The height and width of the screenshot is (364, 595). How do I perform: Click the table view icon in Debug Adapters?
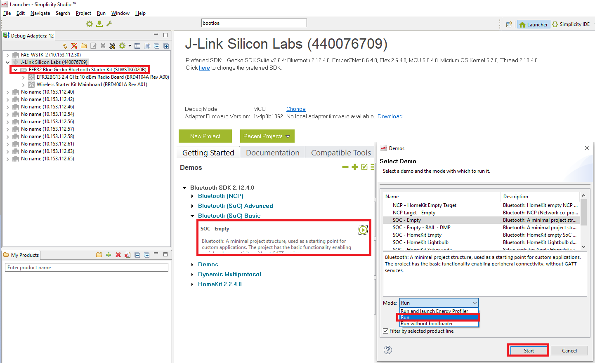pos(137,46)
